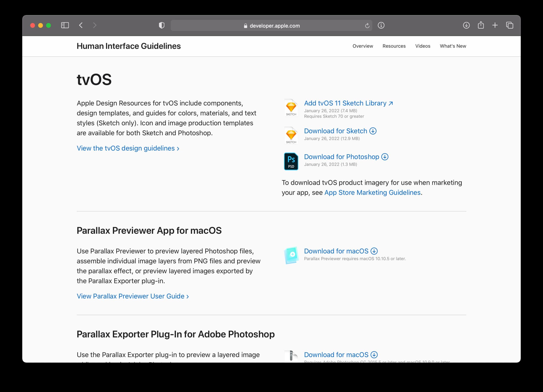Screen dimensions: 543x392
Task: Click the Photoshop PSD file icon
Action: click(x=291, y=161)
